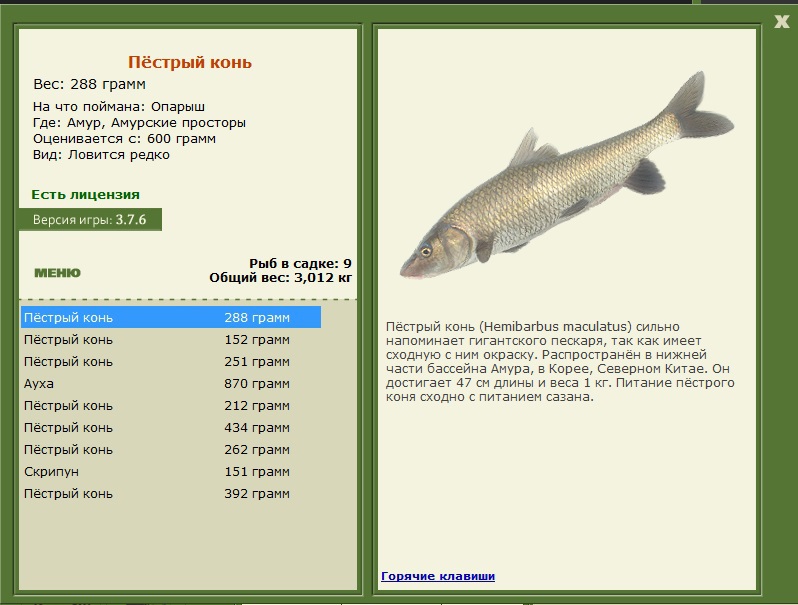The image size is (798, 605).
Task: Click the Есть лицензия status text
Action: coord(86,194)
